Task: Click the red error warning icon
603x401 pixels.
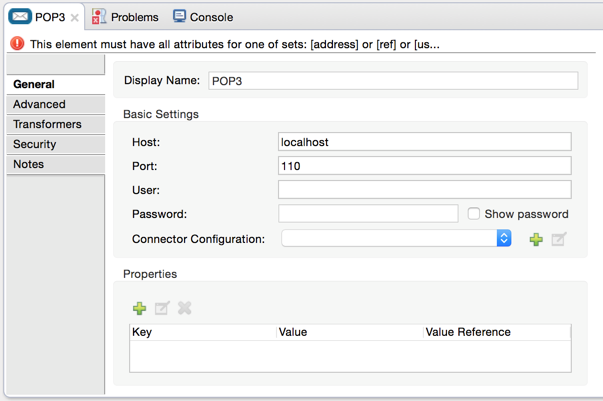Action: pos(17,43)
